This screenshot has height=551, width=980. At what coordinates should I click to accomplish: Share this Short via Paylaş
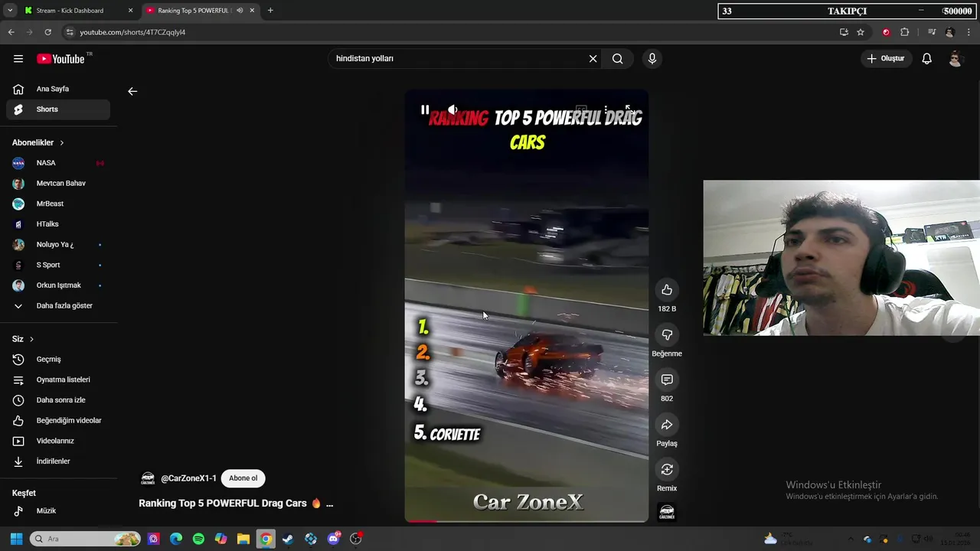(x=667, y=425)
